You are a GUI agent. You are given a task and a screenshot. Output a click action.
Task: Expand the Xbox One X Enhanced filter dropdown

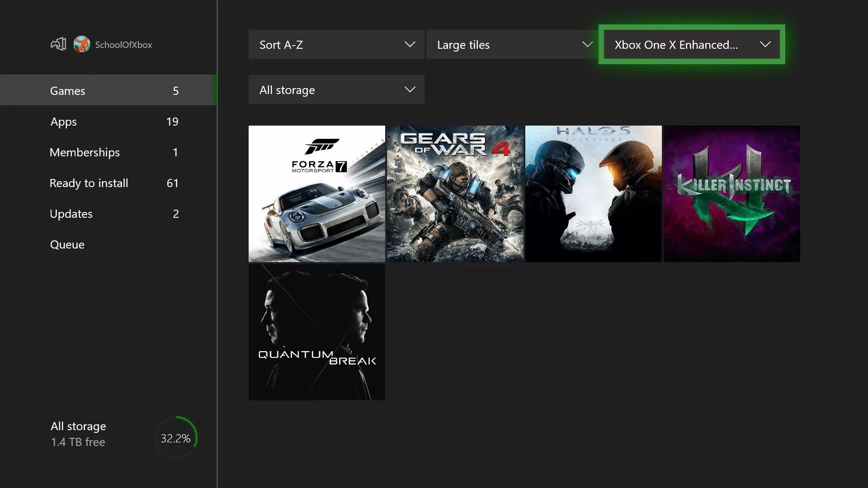[x=691, y=45]
